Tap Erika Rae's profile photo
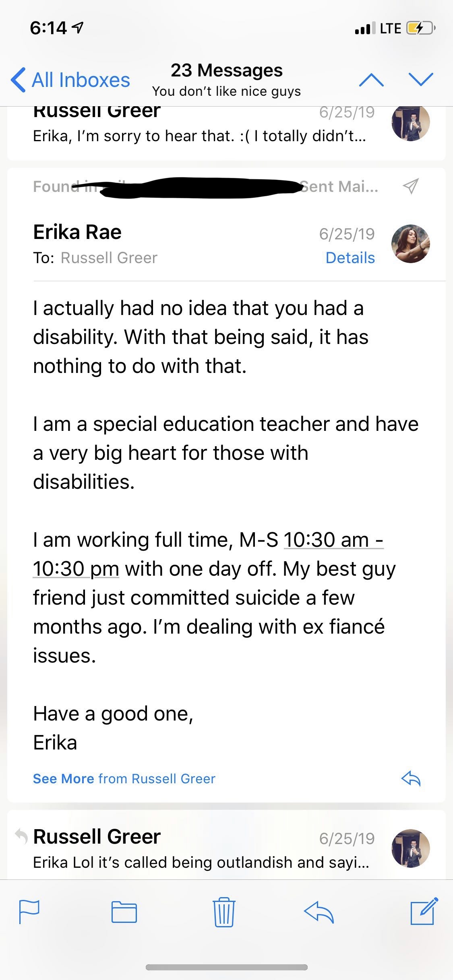Image resolution: width=453 pixels, height=980 pixels. tap(410, 244)
